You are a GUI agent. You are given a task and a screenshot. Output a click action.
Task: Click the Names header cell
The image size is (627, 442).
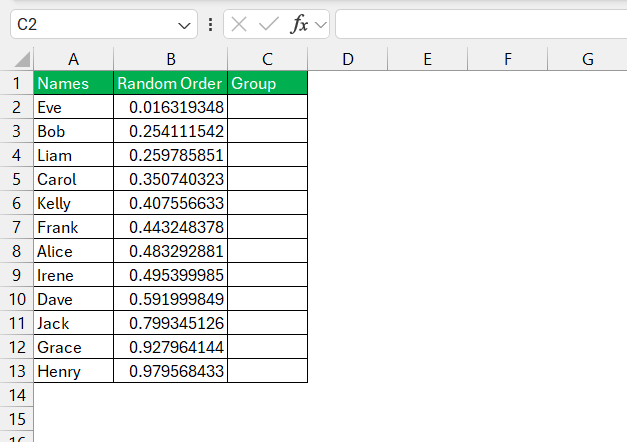74,83
